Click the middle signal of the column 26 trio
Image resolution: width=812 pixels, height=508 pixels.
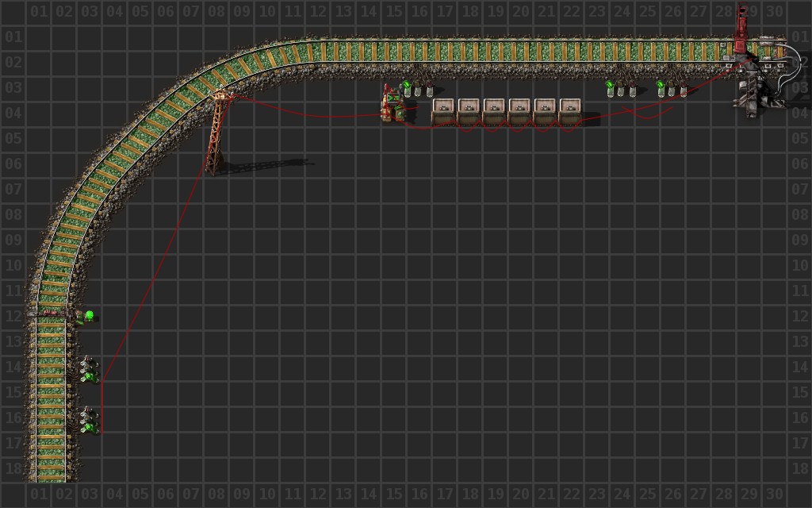[x=672, y=88]
